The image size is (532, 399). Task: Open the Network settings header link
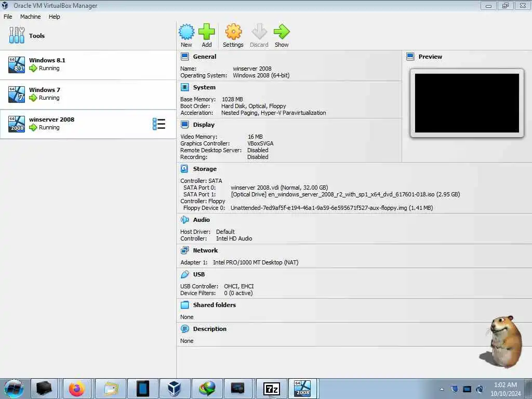205,250
